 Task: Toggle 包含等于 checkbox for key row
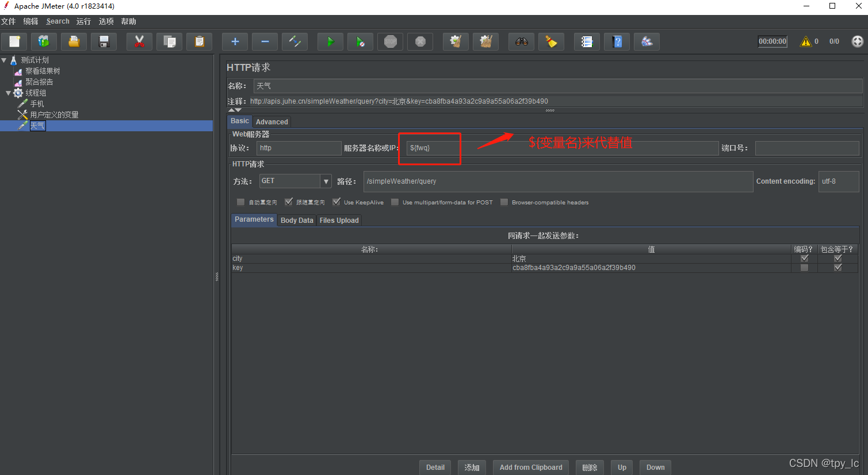838,268
